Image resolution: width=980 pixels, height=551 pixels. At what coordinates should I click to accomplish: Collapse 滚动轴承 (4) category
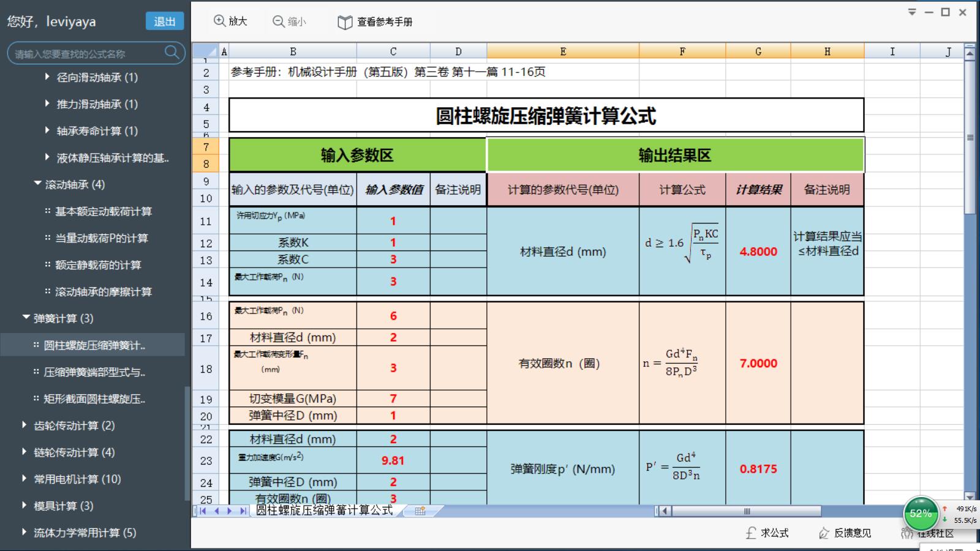[38, 184]
